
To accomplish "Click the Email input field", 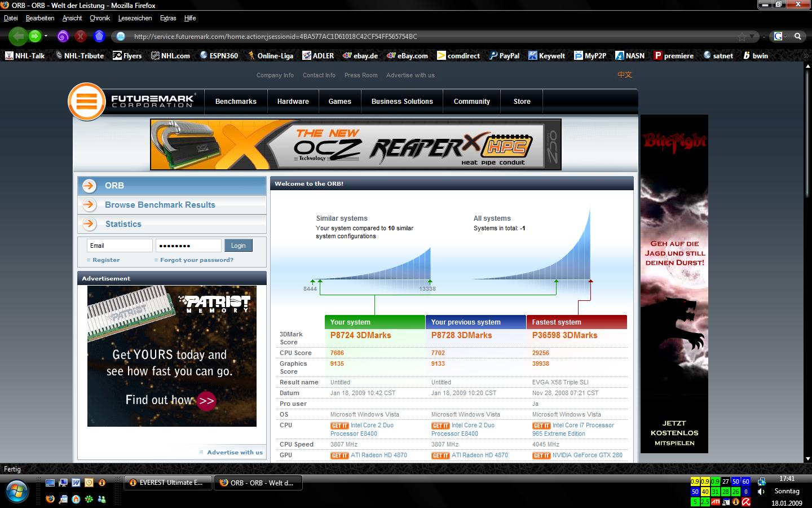I will coord(120,246).
